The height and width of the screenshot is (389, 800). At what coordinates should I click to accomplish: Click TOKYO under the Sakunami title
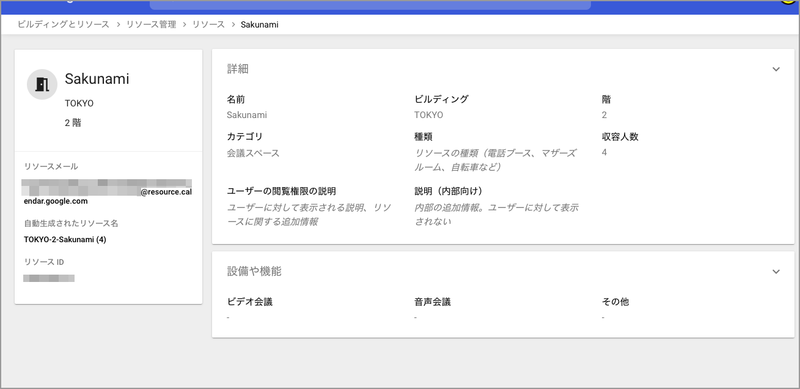coord(79,103)
